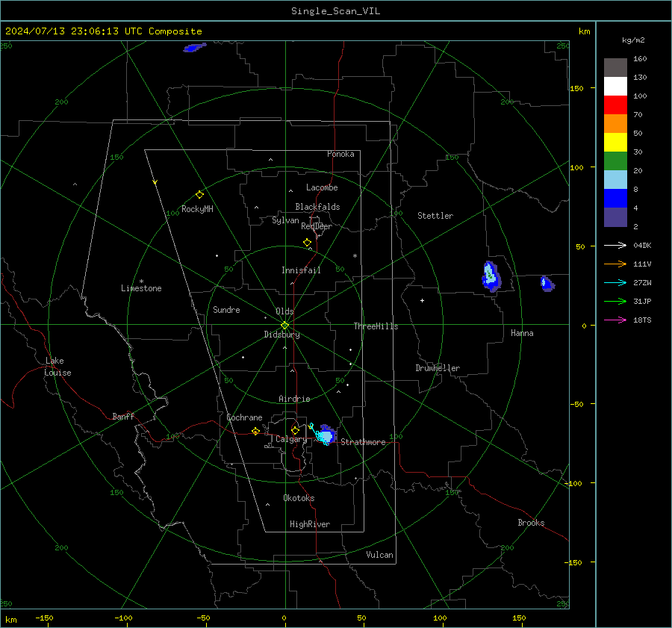This screenshot has height=628, width=672.
Task: Click the Stettler label
Action: point(435,216)
